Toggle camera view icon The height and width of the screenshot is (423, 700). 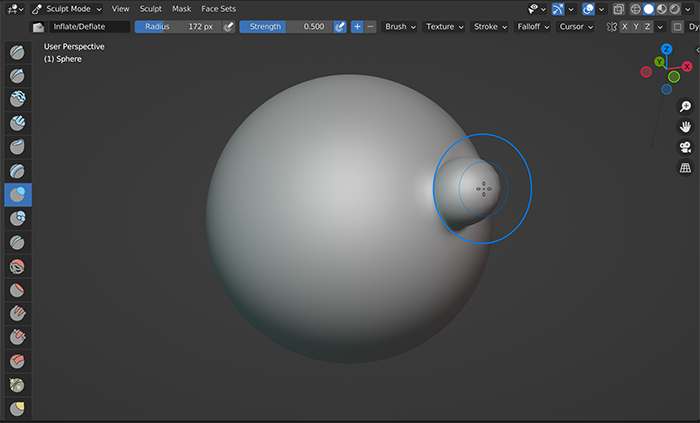685,148
